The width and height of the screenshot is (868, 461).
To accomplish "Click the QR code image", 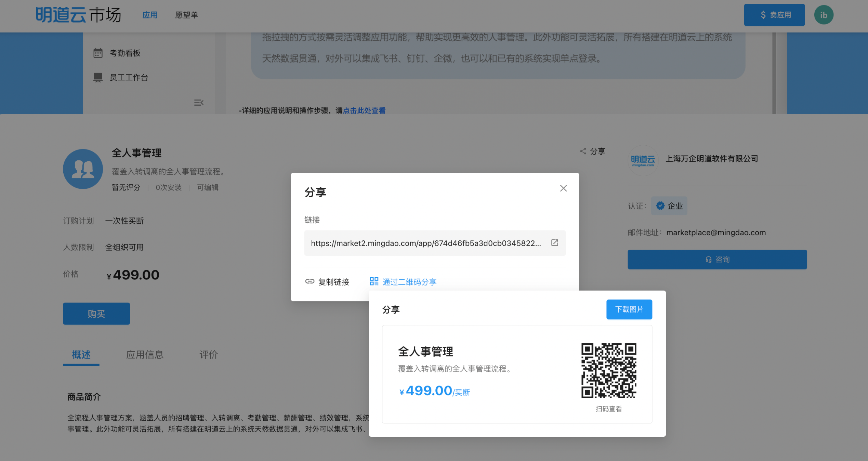I will click(x=609, y=370).
